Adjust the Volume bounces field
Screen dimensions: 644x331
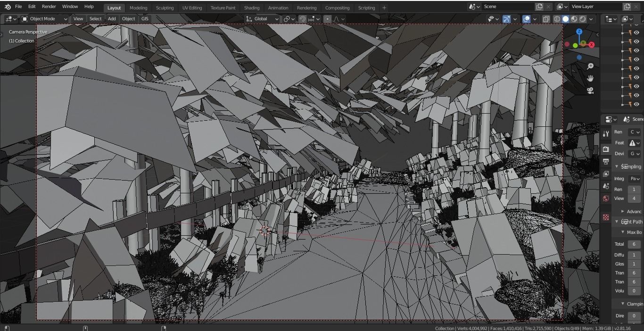pyautogui.click(x=634, y=291)
